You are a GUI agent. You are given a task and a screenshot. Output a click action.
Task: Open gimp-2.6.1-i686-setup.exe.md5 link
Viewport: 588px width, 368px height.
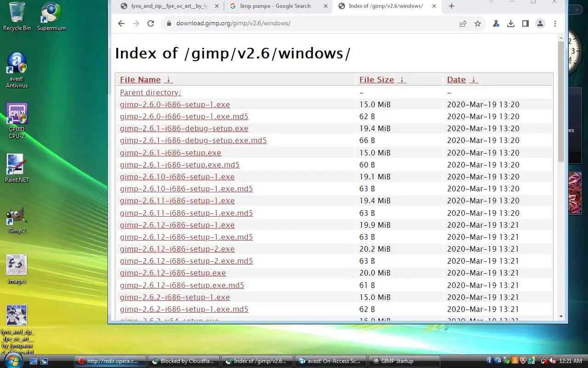tap(180, 165)
